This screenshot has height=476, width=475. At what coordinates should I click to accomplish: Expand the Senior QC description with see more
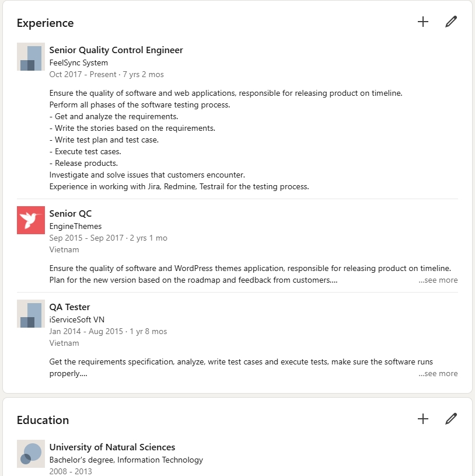pyautogui.click(x=438, y=280)
